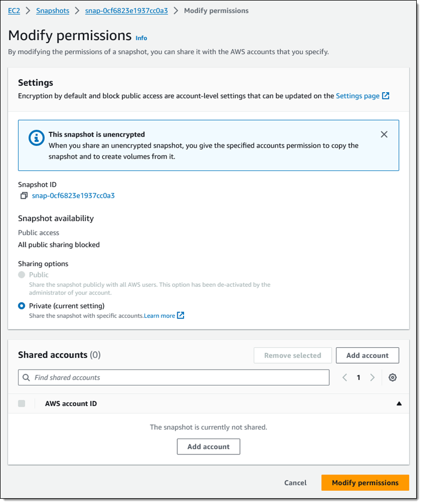The width and height of the screenshot is (422, 504).
Task: Cancel the permission changes
Action: point(295,482)
